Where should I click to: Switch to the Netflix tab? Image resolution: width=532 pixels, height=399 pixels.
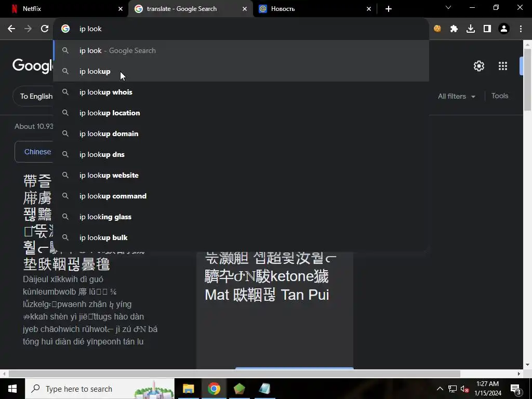tap(64, 9)
